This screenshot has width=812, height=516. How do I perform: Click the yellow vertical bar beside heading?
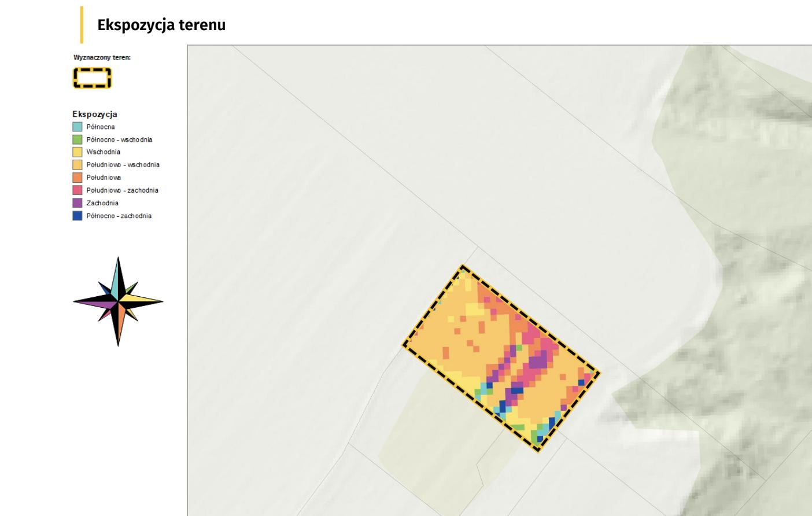click(82, 25)
